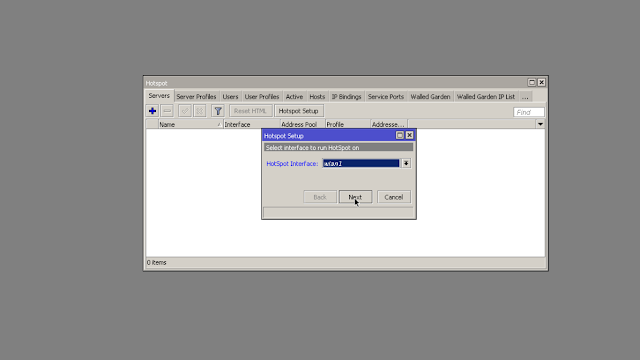Click the Addresse... column header

[x=389, y=124]
